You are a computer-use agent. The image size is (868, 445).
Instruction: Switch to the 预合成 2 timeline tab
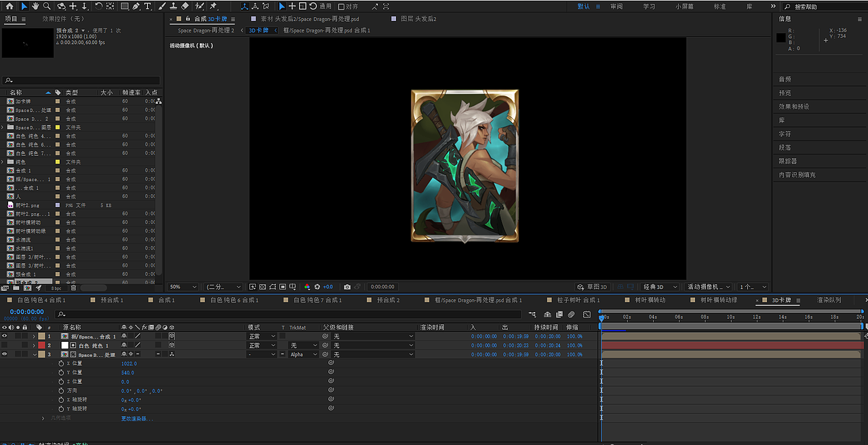click(388, 300)
